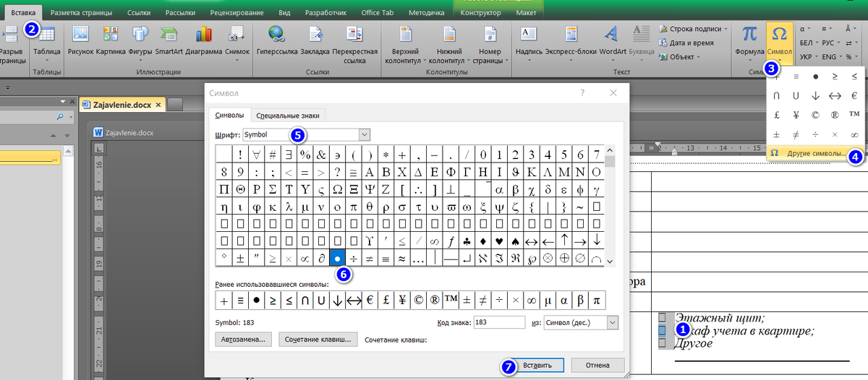Image resolution: width=868 pixels, height=380 pixels.
Task: Open the Рассылки ribbon tab
Action: [x=179, y=13]
